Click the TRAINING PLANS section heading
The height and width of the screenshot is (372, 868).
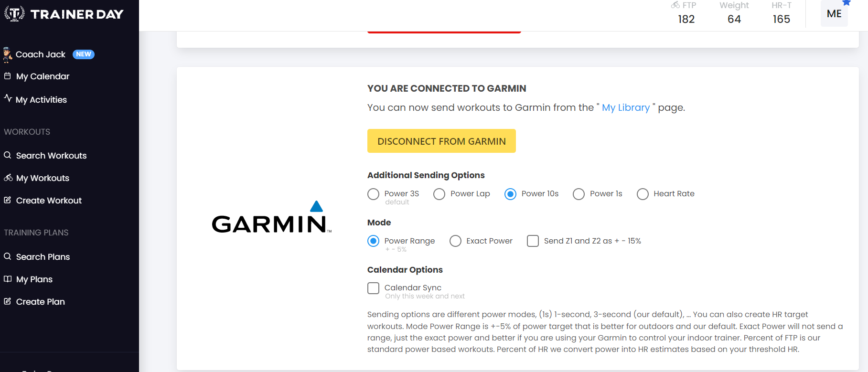(36, 233)
